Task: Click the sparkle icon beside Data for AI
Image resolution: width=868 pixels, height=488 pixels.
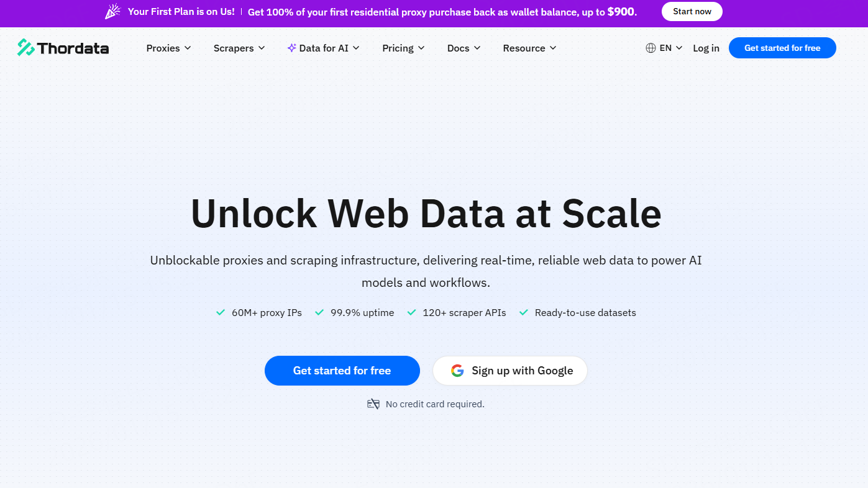Action: tap(291, 48)
